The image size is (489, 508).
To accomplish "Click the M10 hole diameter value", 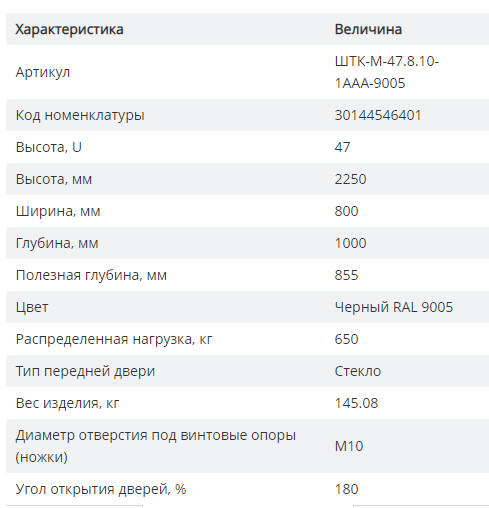I will pyautogui.click(x=349, y=446).
